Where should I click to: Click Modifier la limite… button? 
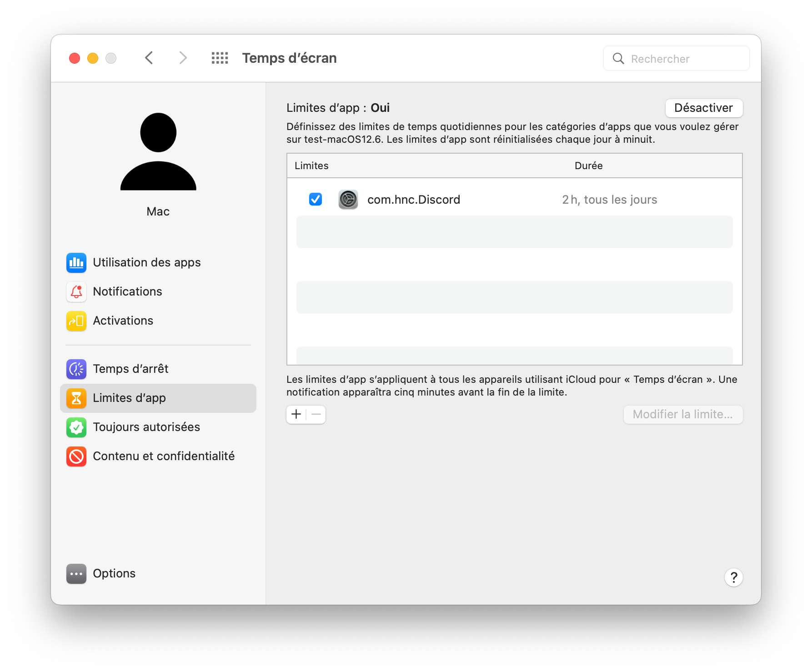pyautogui.click(x=683, y=414)
